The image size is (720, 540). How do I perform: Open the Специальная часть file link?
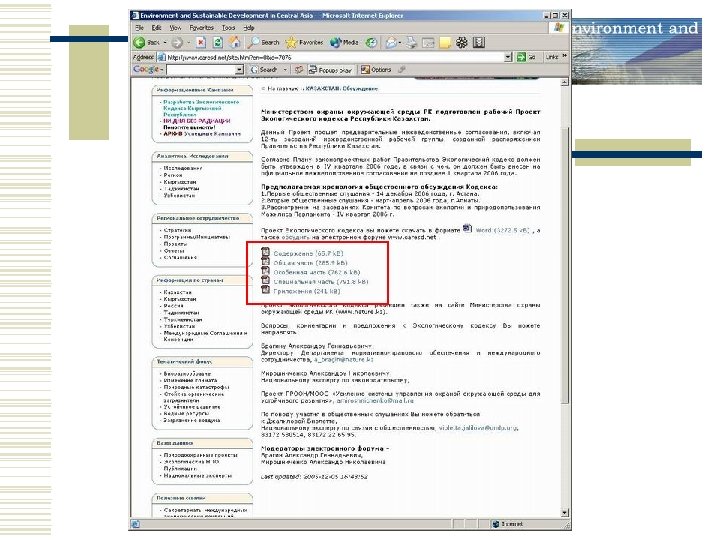(321, 282)
